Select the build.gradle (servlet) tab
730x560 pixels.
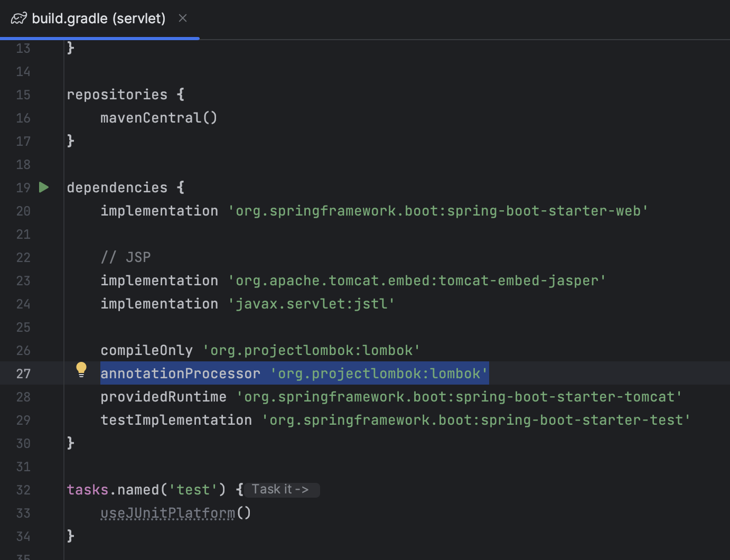99,19
